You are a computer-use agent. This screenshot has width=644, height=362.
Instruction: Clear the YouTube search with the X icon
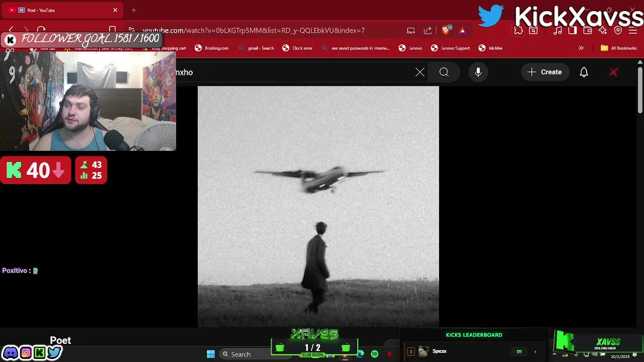pos(420,72)
